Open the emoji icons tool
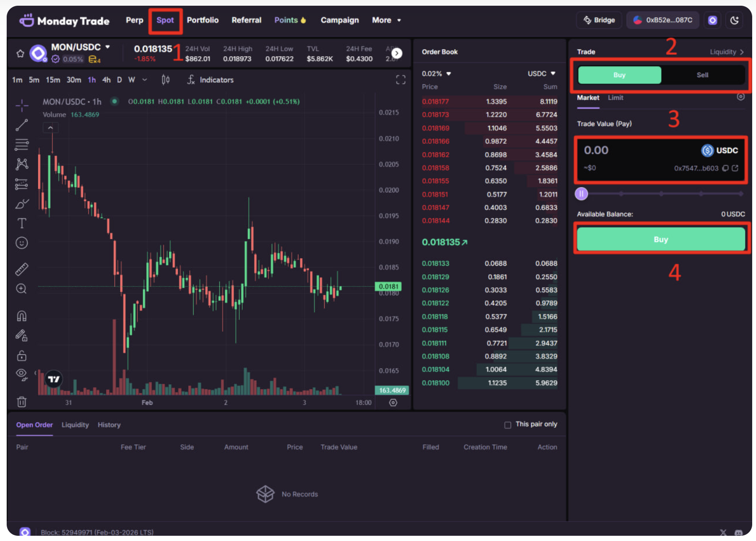This screenshot has width=756, height=541. (x=22, y=243)
